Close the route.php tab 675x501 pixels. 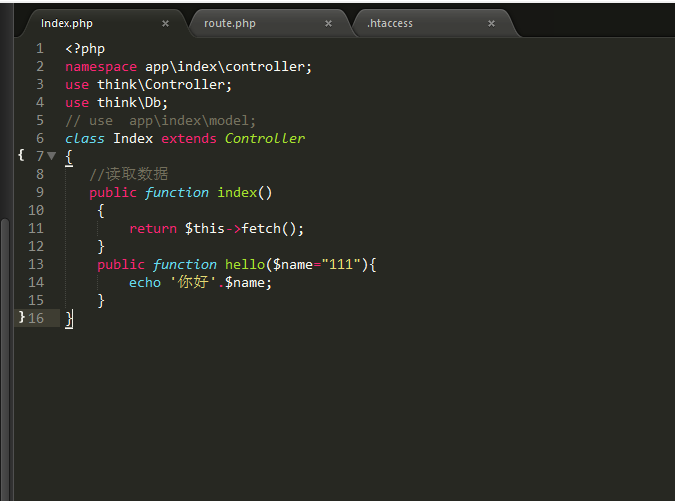[x=328, y=23]
